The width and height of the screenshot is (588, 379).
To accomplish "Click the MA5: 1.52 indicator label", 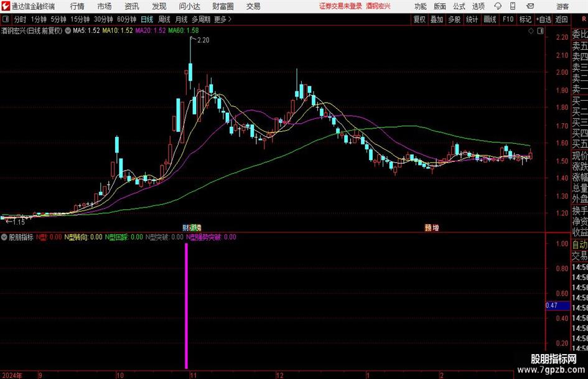I will click(86, 30).
